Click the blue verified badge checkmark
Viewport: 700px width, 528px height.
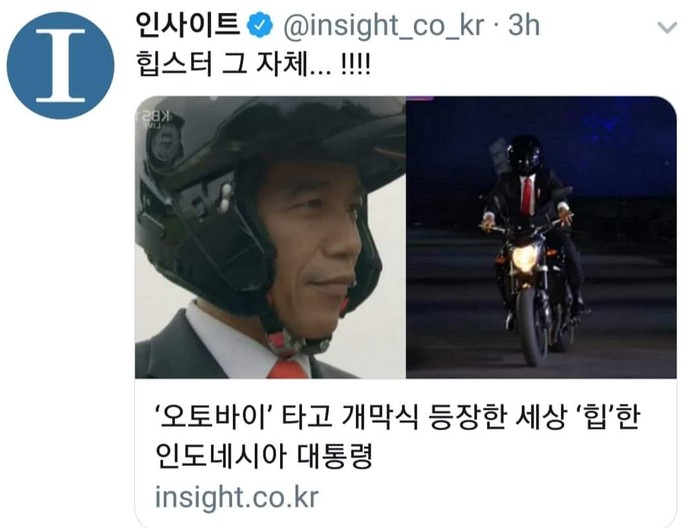(260, 25)
